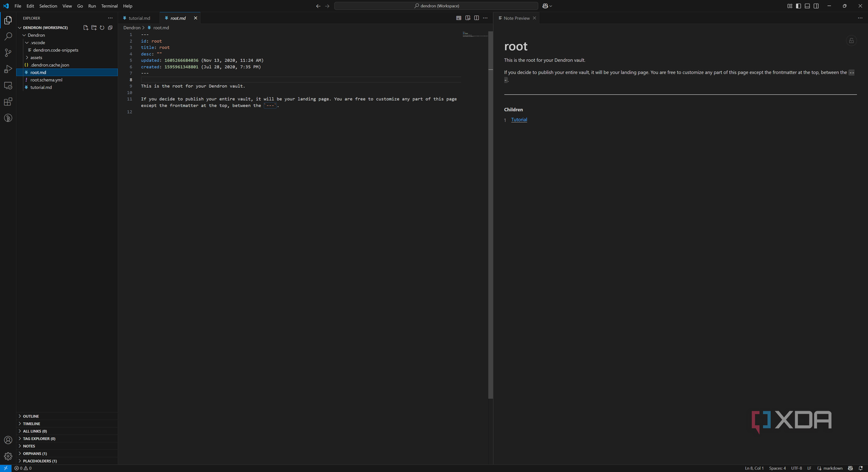Open the Extensions view
This screenshot has width=868, height=472.
[8, 102]
